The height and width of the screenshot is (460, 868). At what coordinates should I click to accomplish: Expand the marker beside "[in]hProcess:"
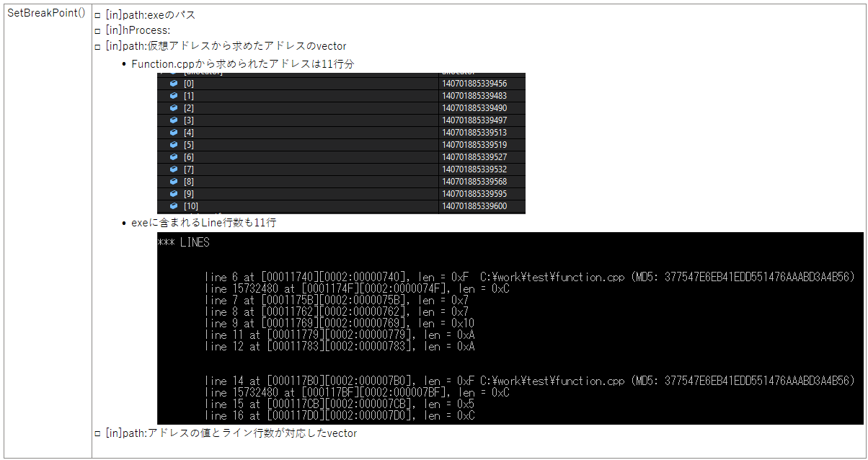[x=97, y=30]
